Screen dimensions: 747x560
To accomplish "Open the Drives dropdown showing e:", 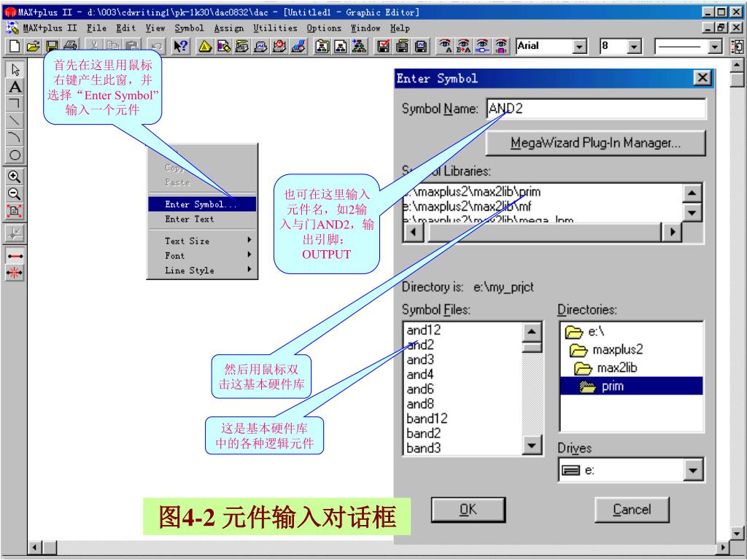I will pos(693,470).
